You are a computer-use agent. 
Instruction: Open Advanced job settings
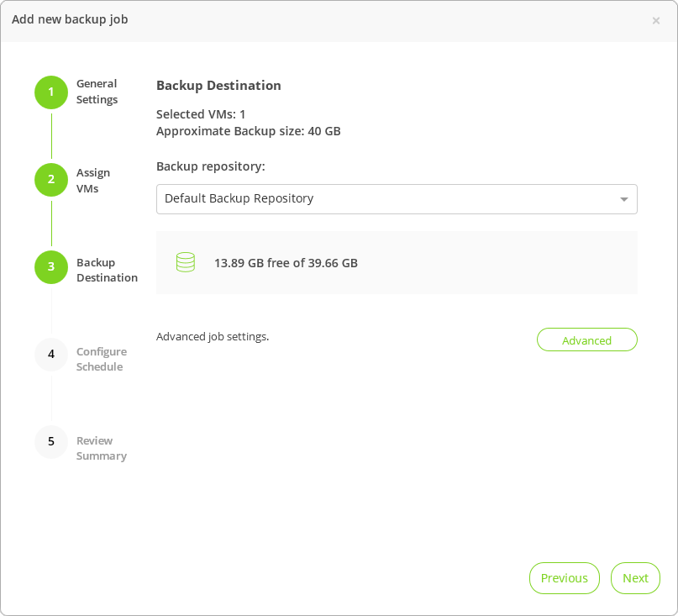pyautogui.click(x=586, y=340)
